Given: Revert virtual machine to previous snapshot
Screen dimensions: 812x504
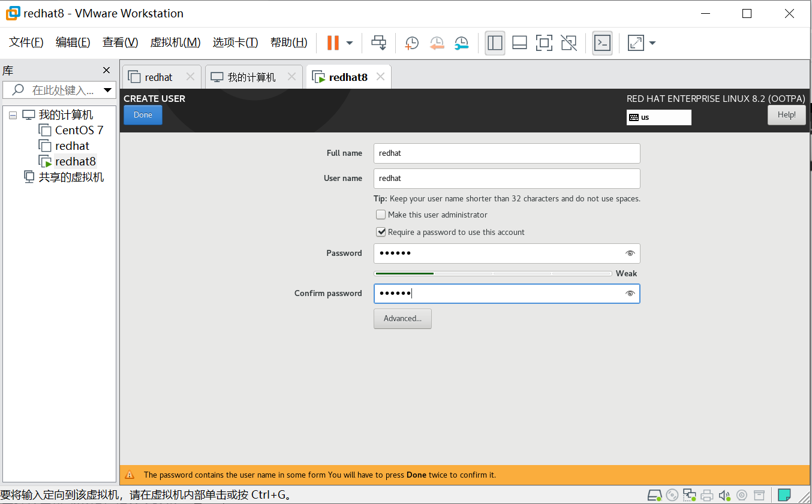Looking at the screenshot, I should click(437, 43).
